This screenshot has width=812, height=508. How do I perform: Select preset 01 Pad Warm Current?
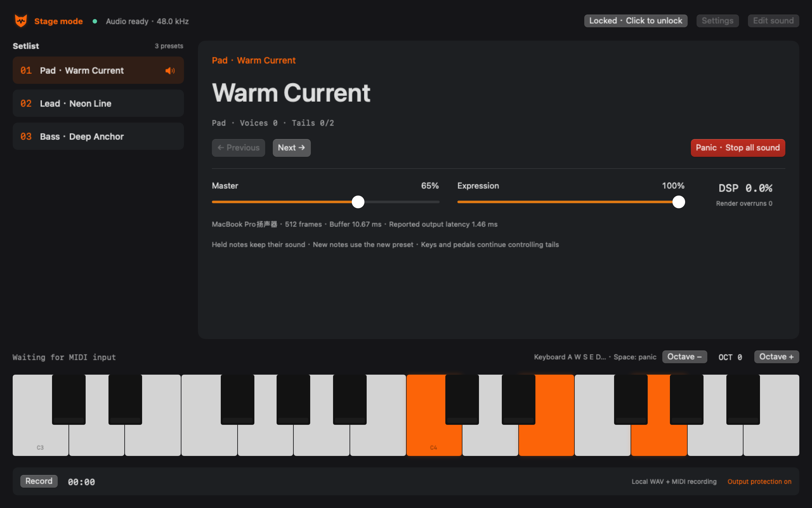point(98,70)
